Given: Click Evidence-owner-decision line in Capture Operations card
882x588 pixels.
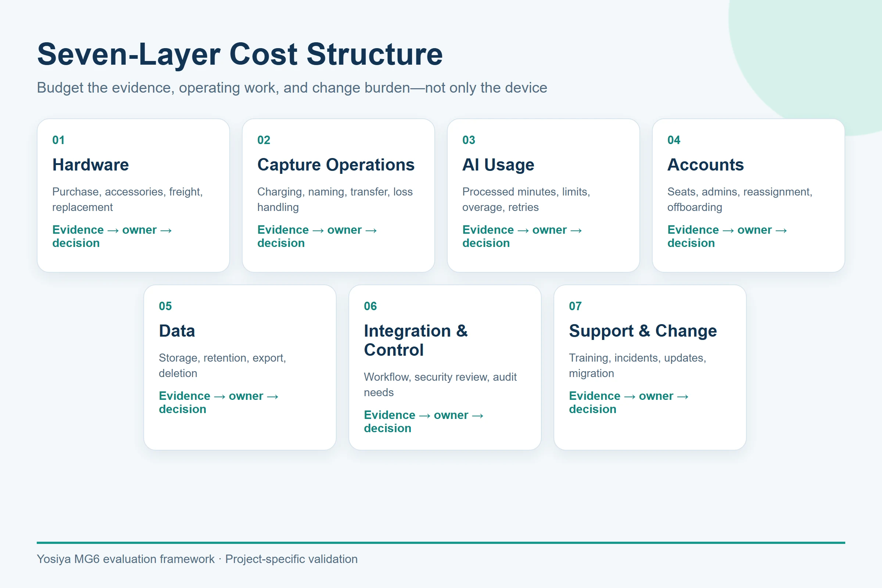Looking at the screenshot, I should [317, 236].
